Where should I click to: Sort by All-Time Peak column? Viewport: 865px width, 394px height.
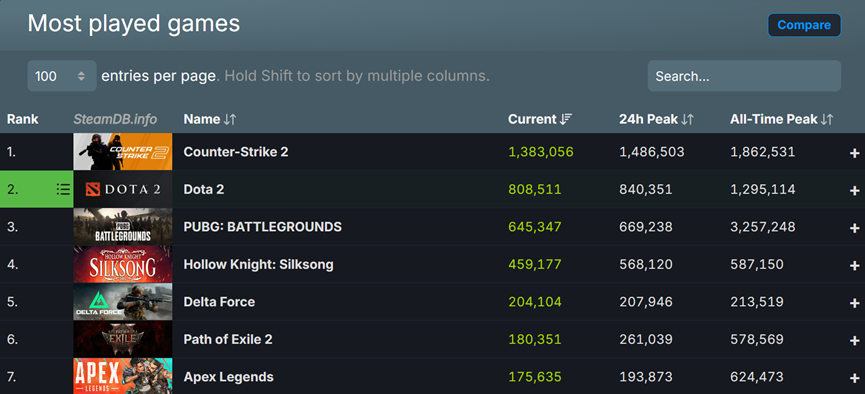pyautogui.click(x=782, y=119)
